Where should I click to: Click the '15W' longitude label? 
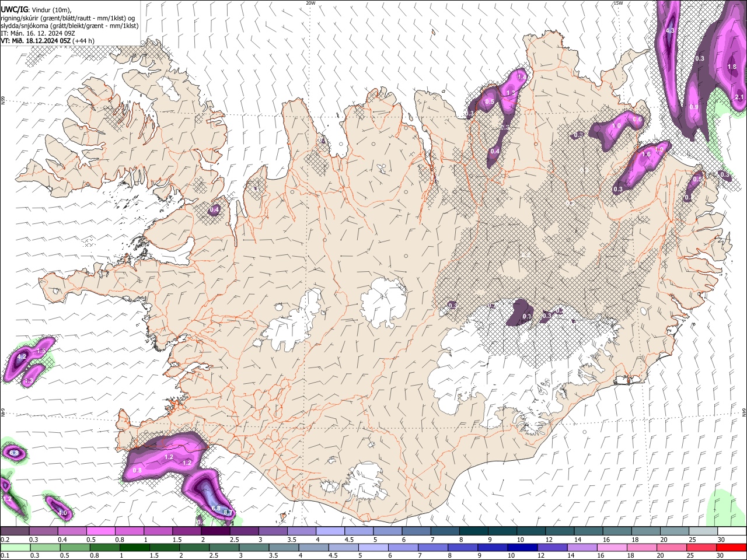point(618,3)
